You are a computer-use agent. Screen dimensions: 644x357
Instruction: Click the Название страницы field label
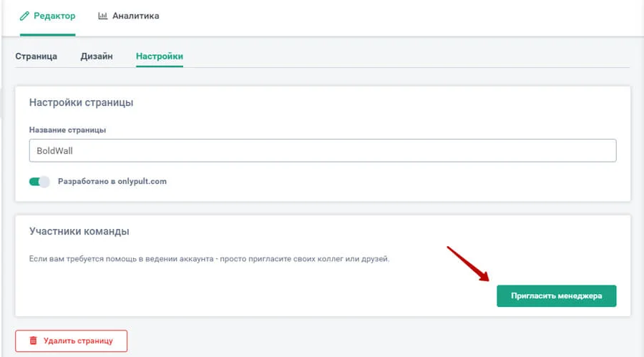68,129
